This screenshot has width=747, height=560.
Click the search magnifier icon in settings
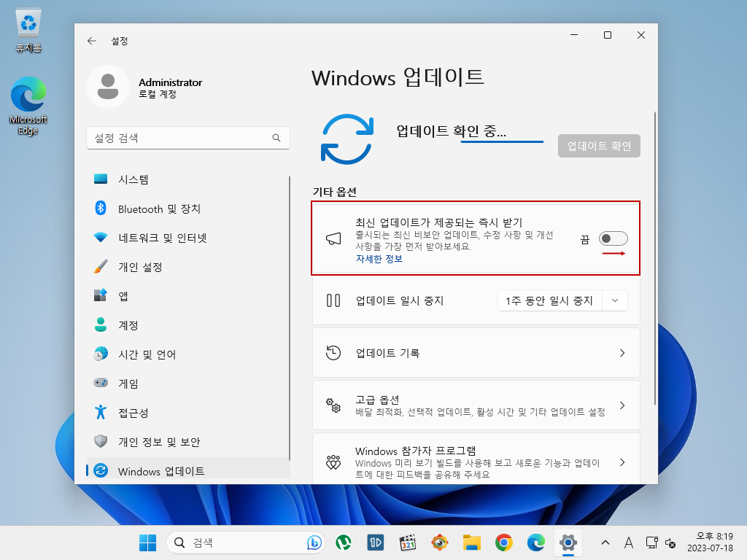[276, 138]
